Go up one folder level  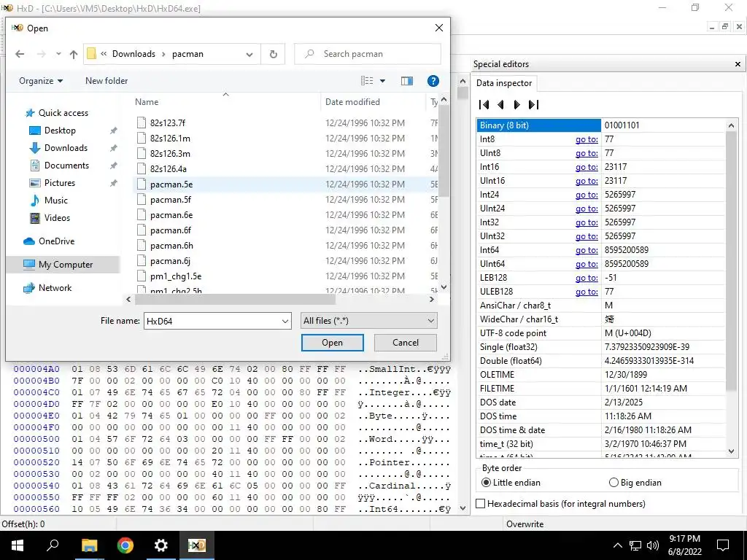74,54
